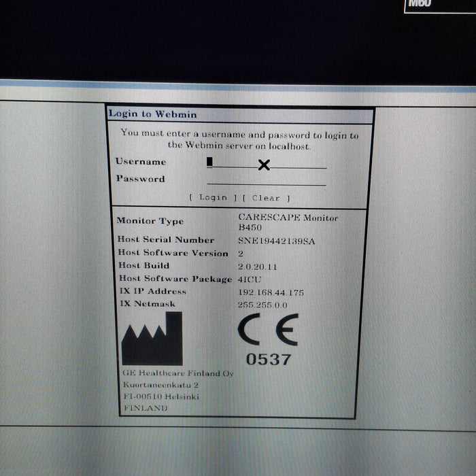Click the 'Host Build' label
The width and height of the screenshot is (476, 476).
[x=144, y=266]
